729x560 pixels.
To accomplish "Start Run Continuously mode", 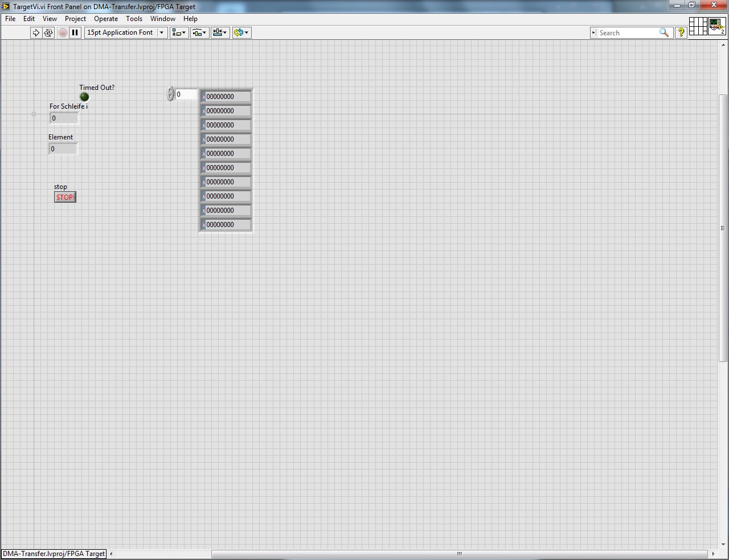I will (48, 32).
